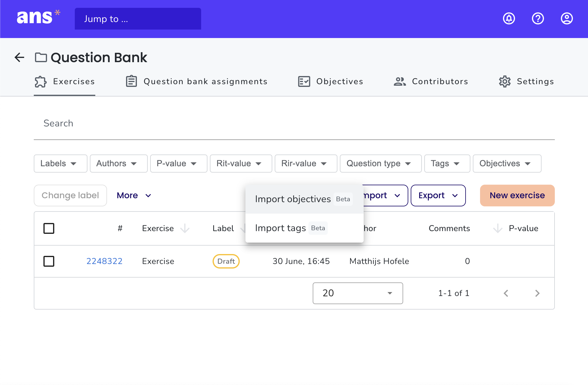Go to the previous page of results
Viewport: 588px width, 385px height.
(x=506, y=293)
